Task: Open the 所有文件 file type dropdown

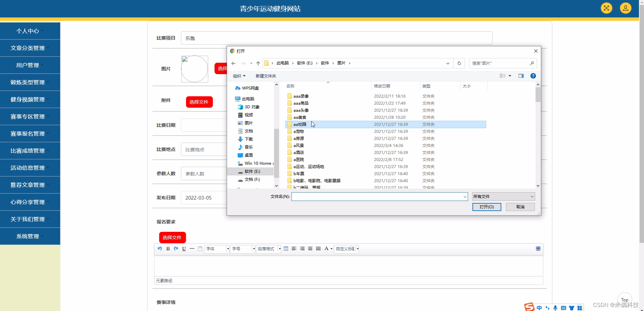Action: click(x=503, y=197)
